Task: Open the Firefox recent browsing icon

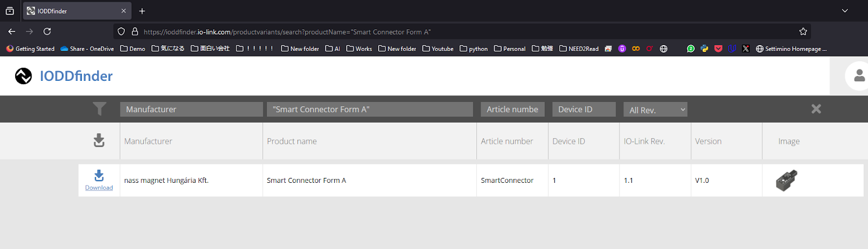Action: 10,11
